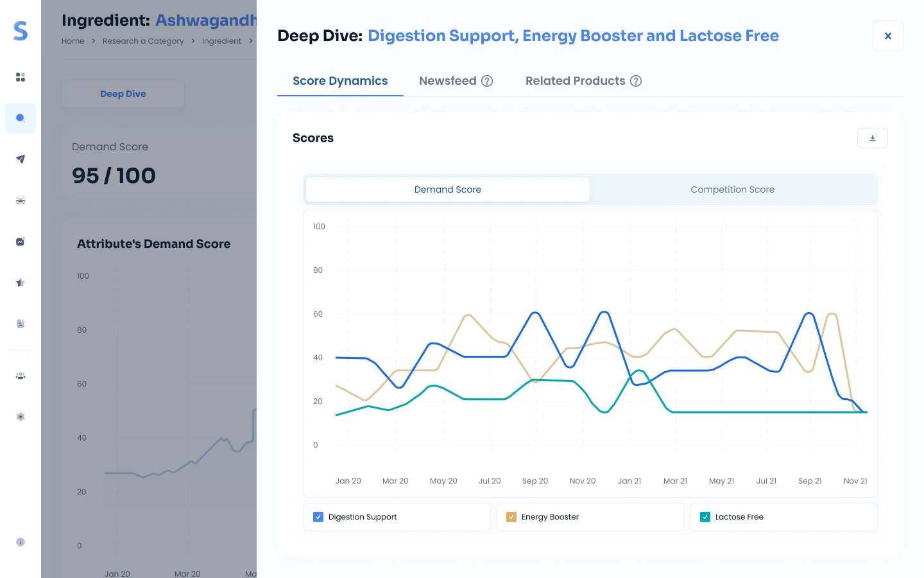This screenshot has height=578, width=924.
Task: Switch chart to Competition Score
Action: 733,189
